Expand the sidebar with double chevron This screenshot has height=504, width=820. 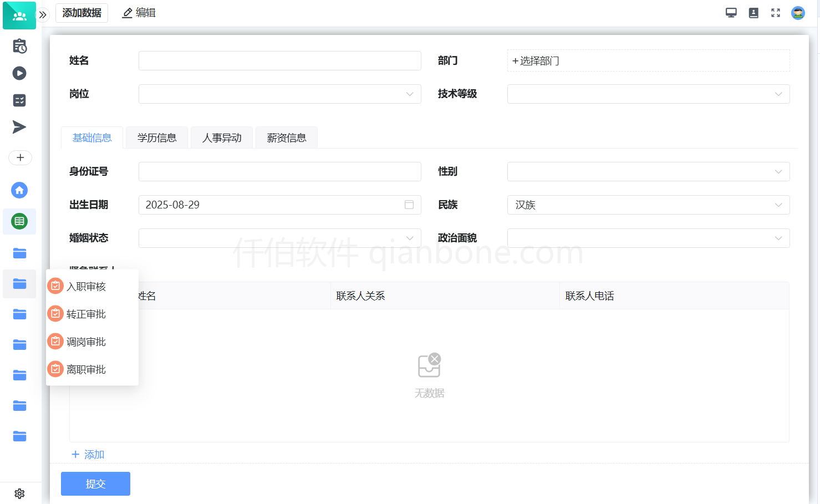click(43, 15)
